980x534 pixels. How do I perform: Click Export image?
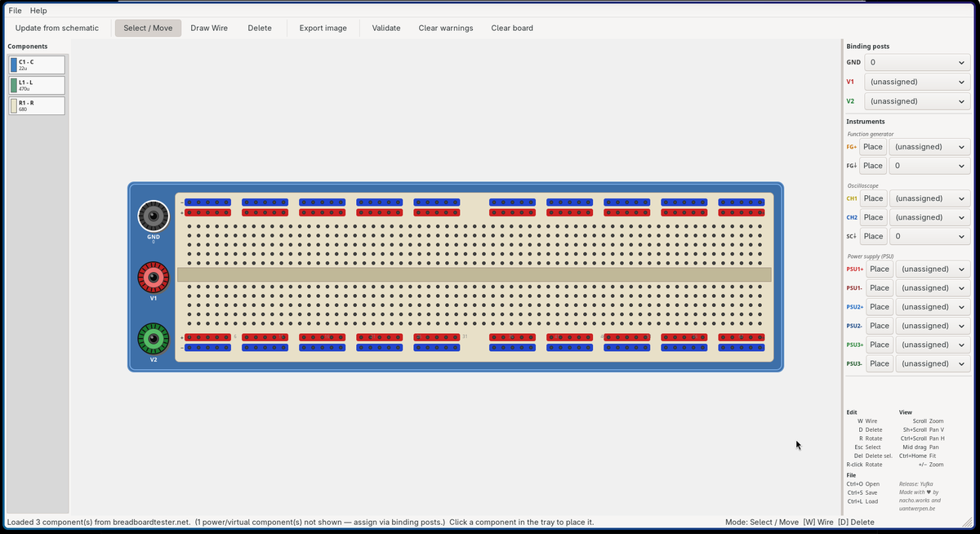point(323,28)
